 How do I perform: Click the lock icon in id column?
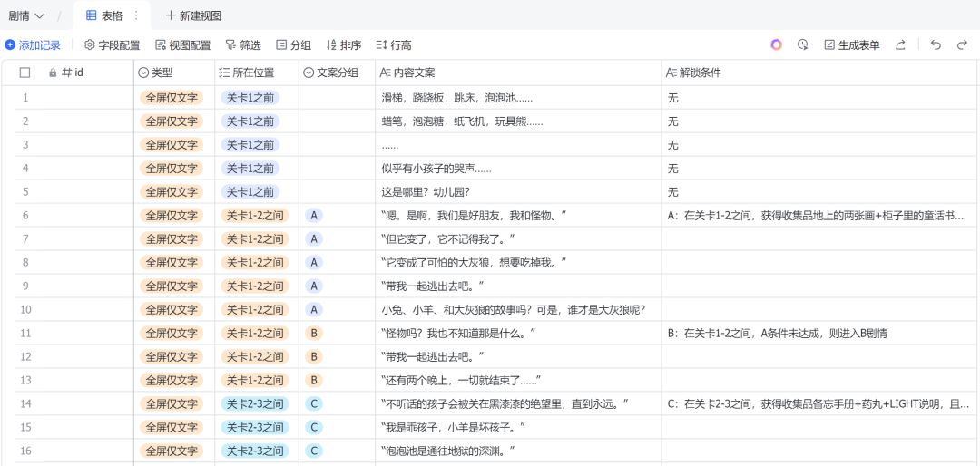click(53, 73)
